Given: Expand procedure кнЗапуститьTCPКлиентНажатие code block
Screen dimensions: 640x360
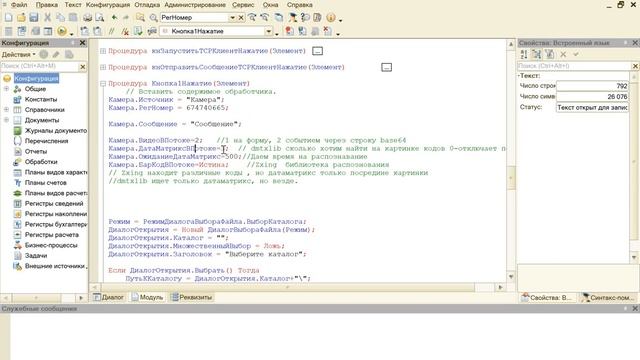Looking at the screenshot, I should tap(103, 51).
